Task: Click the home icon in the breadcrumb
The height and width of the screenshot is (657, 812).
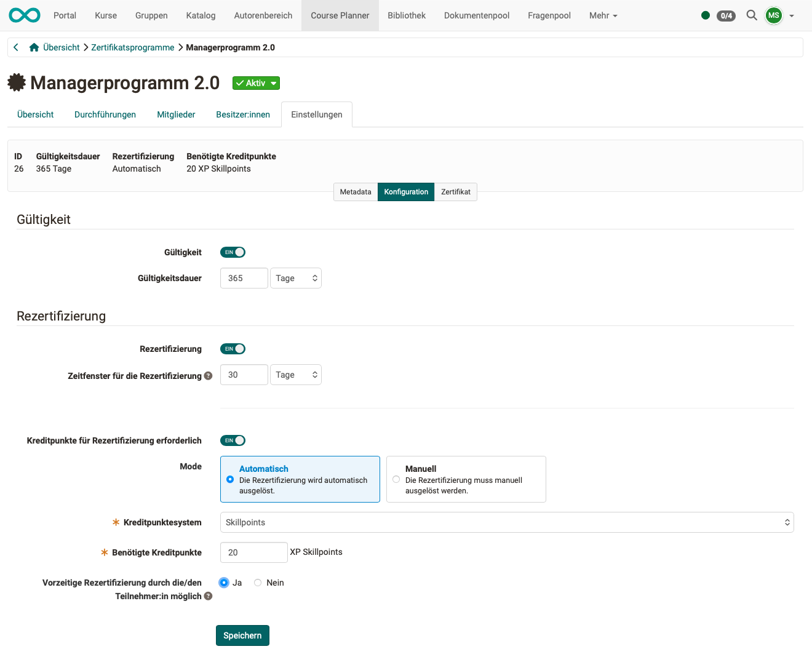Action: tap(34, 47)
